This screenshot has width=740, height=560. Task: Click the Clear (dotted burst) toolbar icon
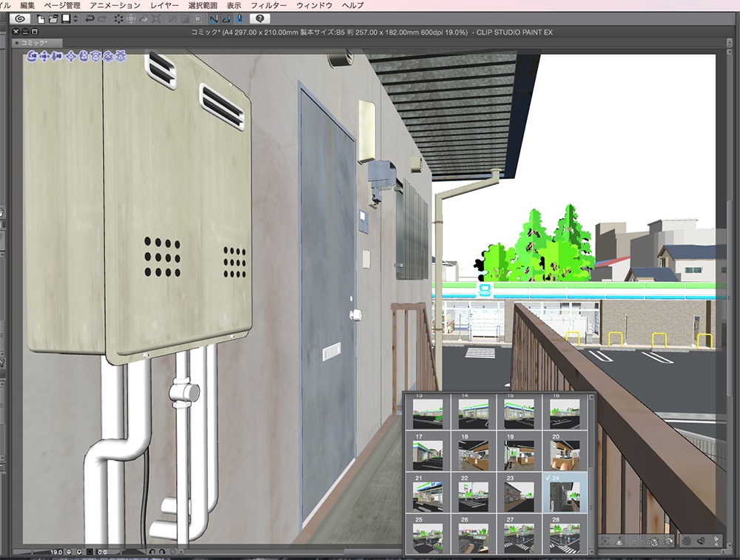point(118,19)
